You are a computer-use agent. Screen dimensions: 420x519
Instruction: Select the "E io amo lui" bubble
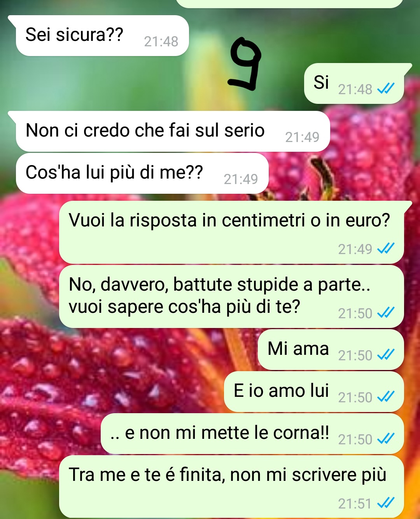point(314,391)
